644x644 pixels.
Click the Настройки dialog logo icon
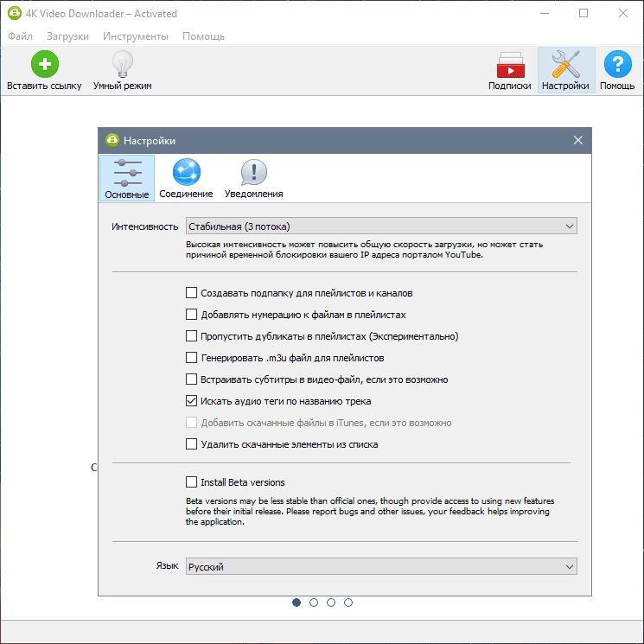pyautogui.click(x=112, y=140)
